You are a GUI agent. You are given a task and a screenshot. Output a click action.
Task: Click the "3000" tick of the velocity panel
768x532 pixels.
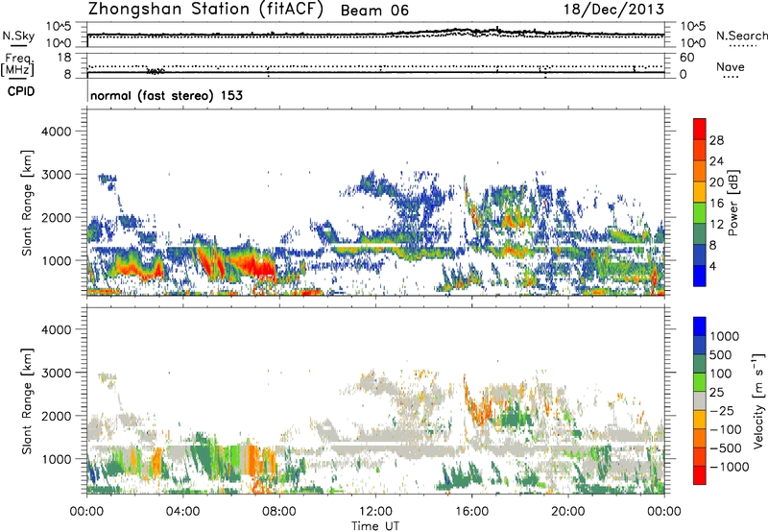click(x=56, y=373)
